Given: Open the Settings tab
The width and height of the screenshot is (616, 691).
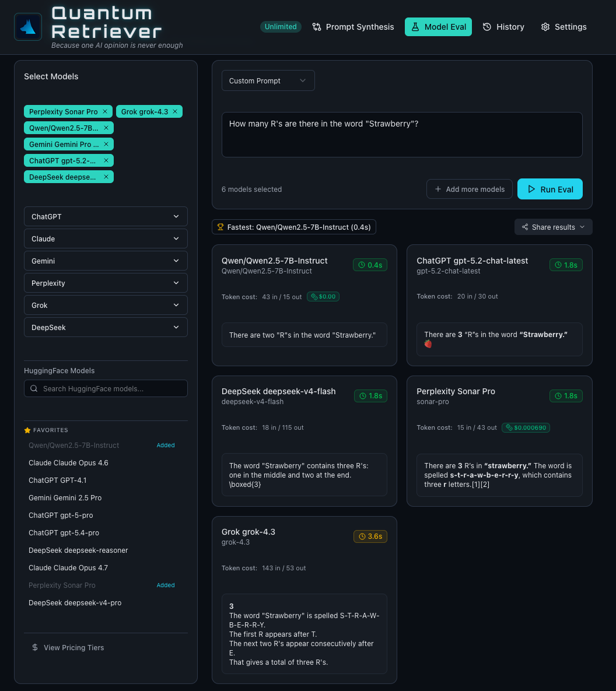Looking at the screenshot, I should [x=564, y=27].
